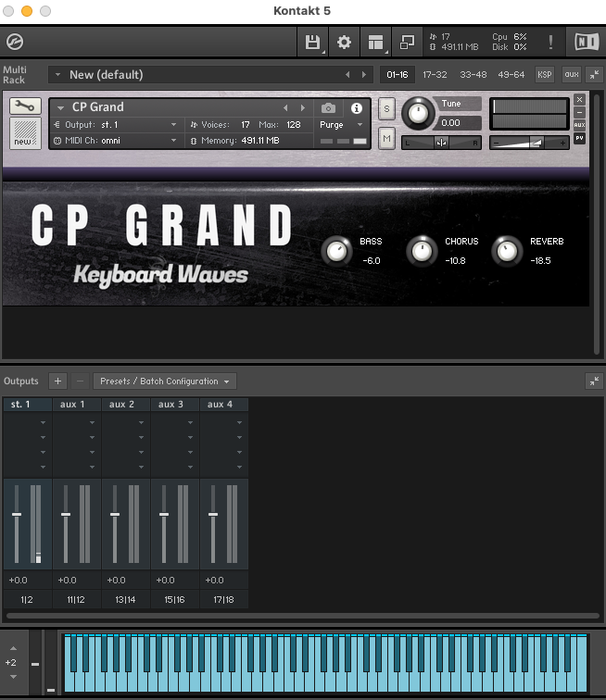Click the Tune knob
The width and height of the screenshot is (606, 700).
pyautogui.click(x=418, y=113)
